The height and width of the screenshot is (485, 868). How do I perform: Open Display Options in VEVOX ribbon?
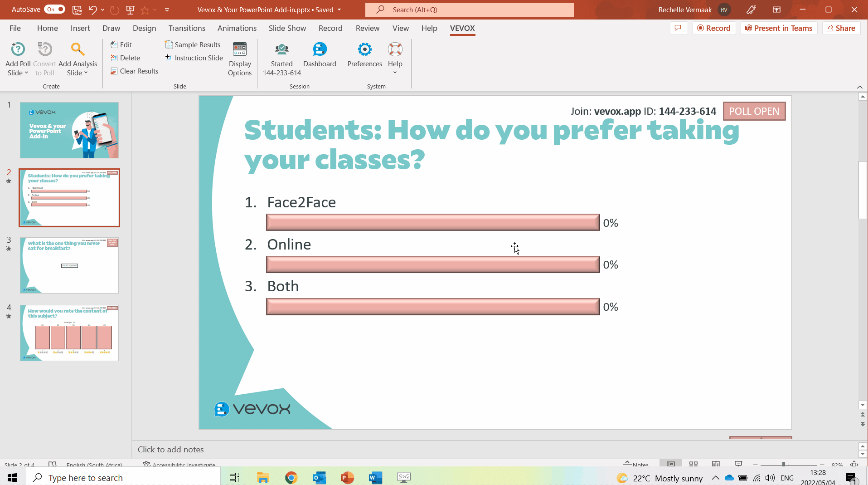240,59
